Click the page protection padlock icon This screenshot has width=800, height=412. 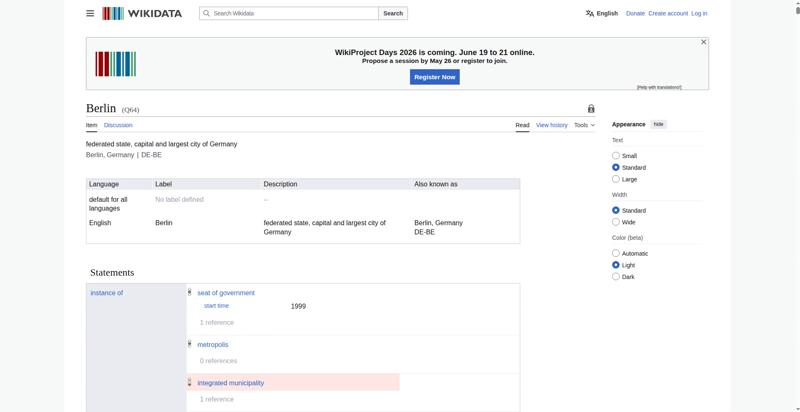click(591, 109)
